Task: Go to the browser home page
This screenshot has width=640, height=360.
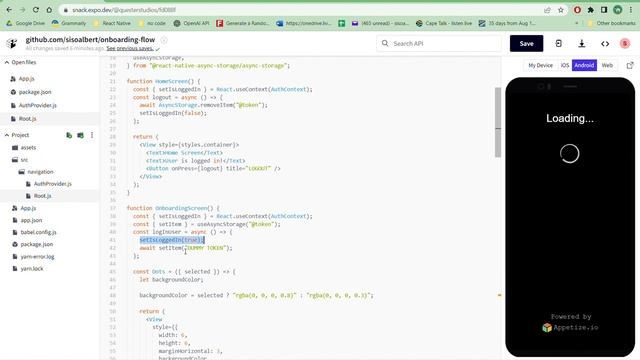Action: tap(49, 10)
